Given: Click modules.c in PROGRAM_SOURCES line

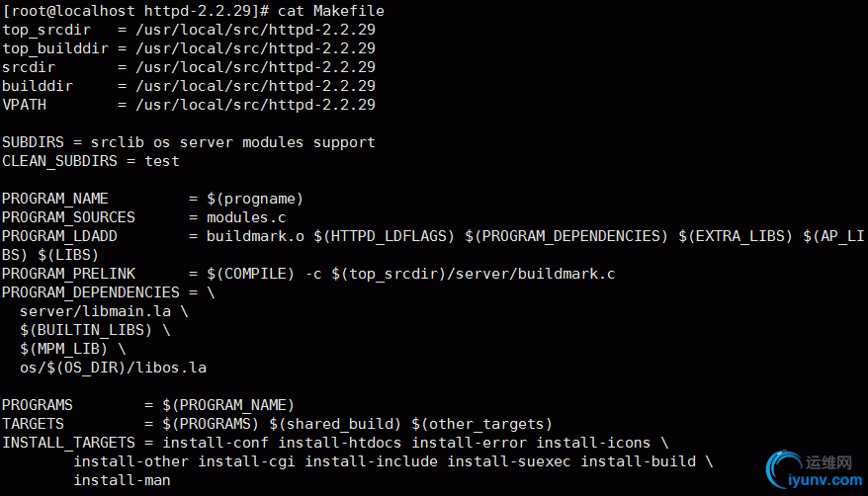Looking at the screenshot, I should pos(246,217).
